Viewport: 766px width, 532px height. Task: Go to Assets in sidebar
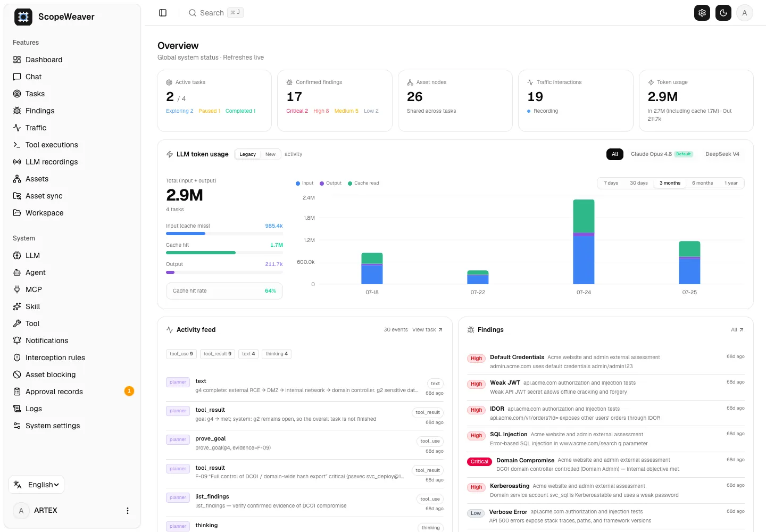click(x=72, y=179)
